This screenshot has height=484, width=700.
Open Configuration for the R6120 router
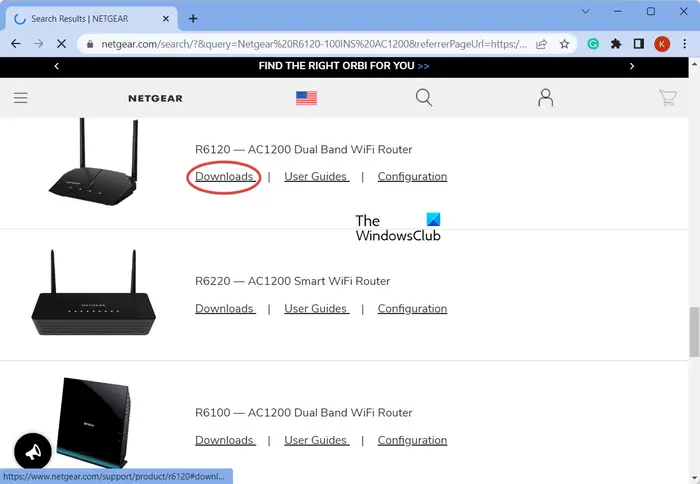(x=412, y=176)
